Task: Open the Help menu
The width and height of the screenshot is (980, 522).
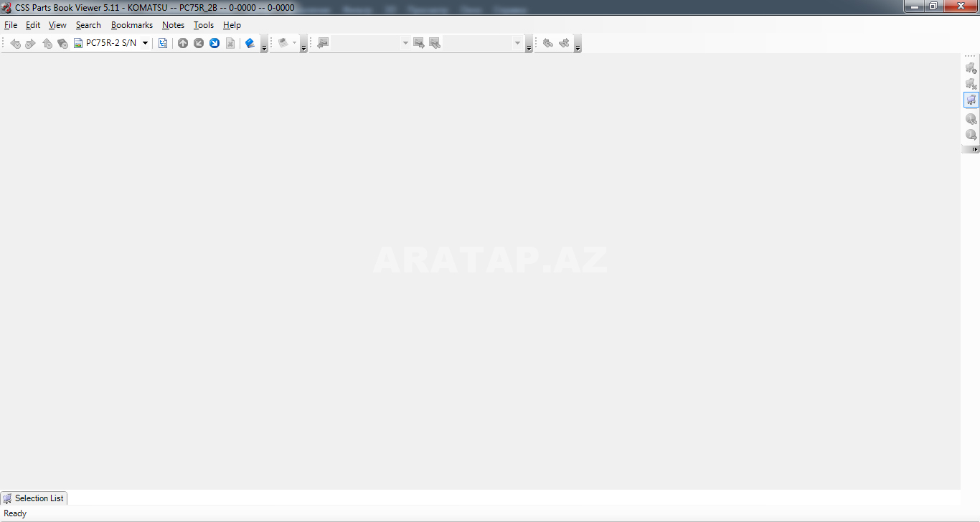Action: pyautogui.click(x=232, y=25)
